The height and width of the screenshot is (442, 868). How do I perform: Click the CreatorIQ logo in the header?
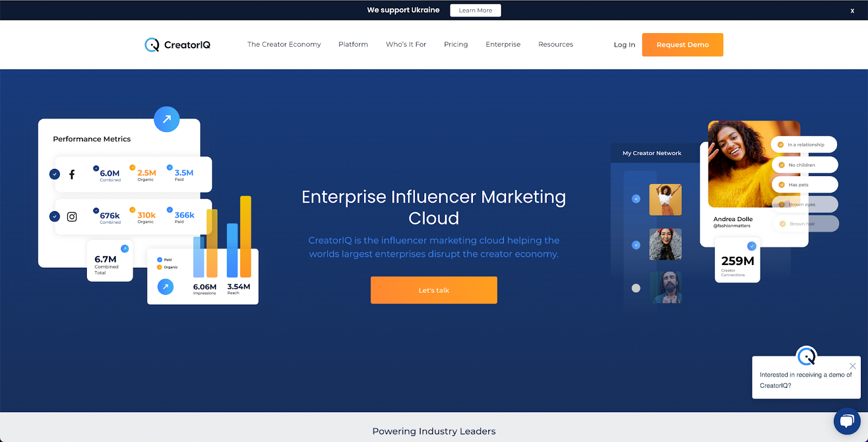tap(177, 45)
